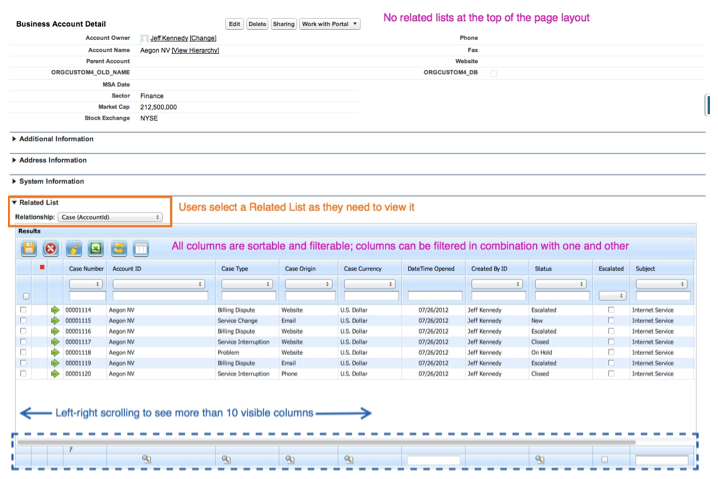The height and width of the screenshot is (479, 718).
Task: Click the Edit button
Action: [233, 23]
